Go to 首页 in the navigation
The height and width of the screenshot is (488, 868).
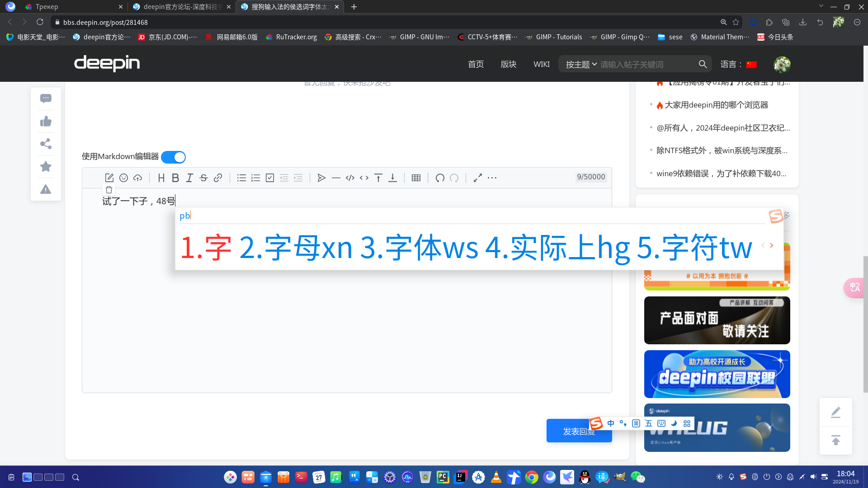pyautogui.click(x=476, y=65)
